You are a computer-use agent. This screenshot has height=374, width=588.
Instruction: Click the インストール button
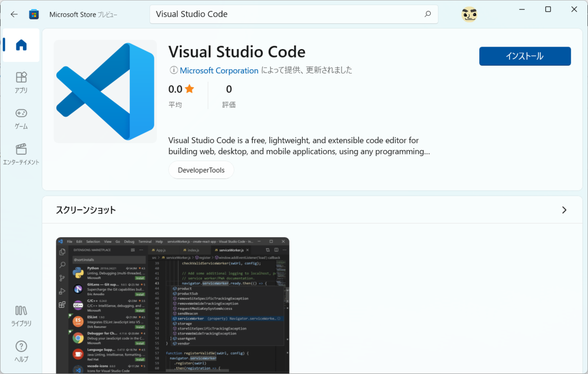[x=525, y=56]
